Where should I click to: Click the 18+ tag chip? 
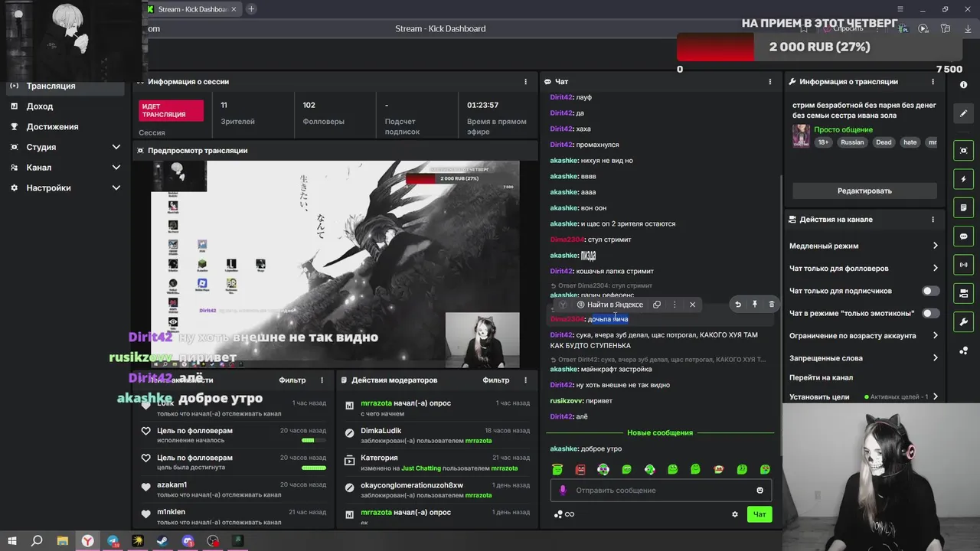pos(823,142)
